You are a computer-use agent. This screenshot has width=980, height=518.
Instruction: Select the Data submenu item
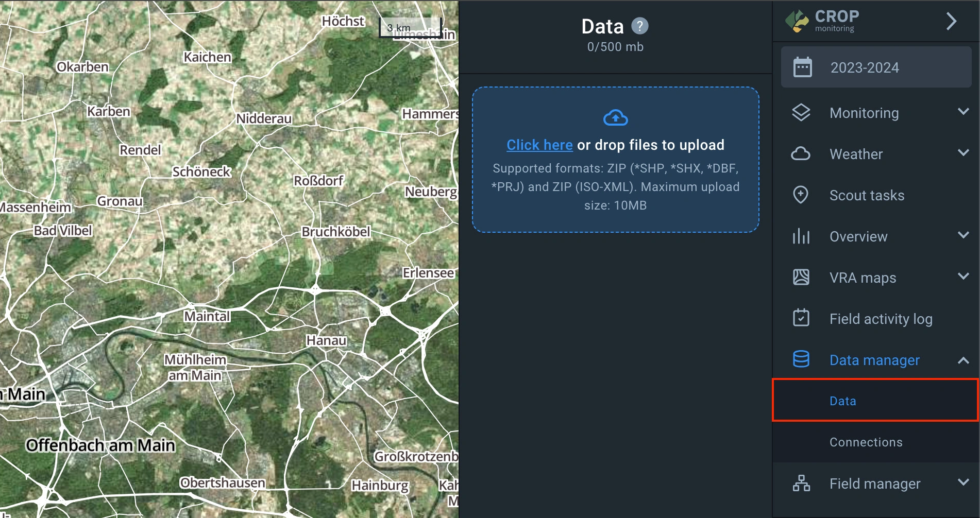point(842,401)
